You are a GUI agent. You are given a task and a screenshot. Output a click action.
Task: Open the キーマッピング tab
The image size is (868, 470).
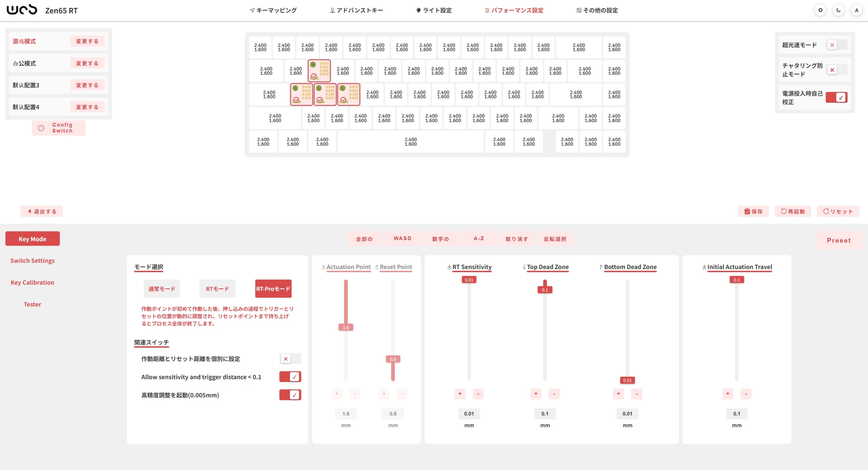273,10
